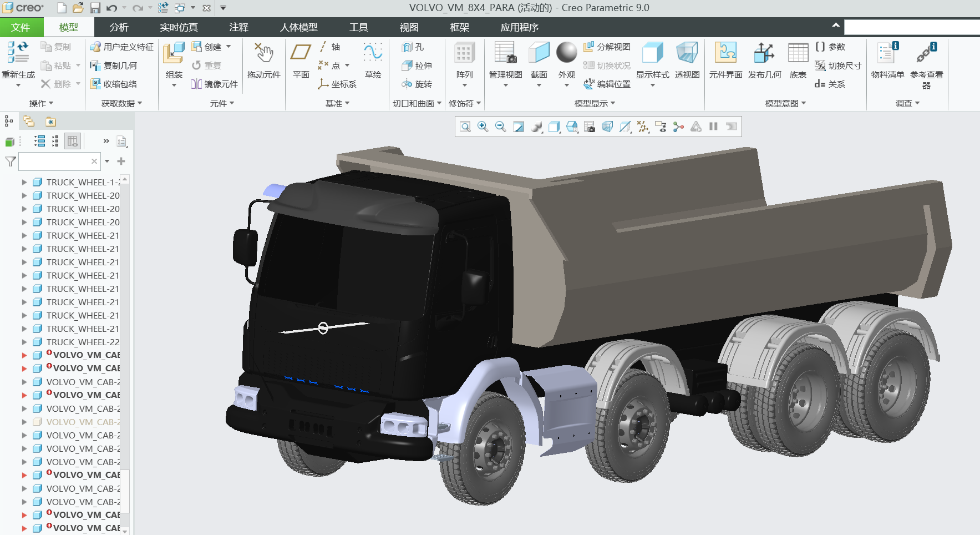The height and width of the screenshot is (535, 980).
Task: Toggle model tree column display button
Action: point(73,142)
